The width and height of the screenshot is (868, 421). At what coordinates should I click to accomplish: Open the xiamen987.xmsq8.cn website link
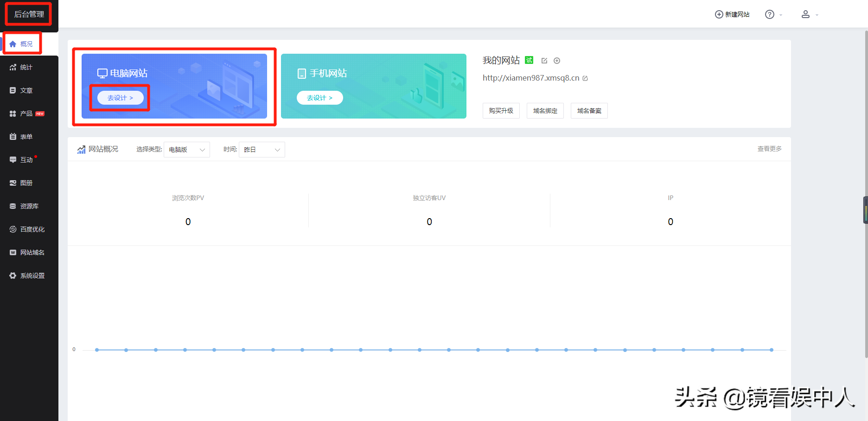[x=531, y=78]
